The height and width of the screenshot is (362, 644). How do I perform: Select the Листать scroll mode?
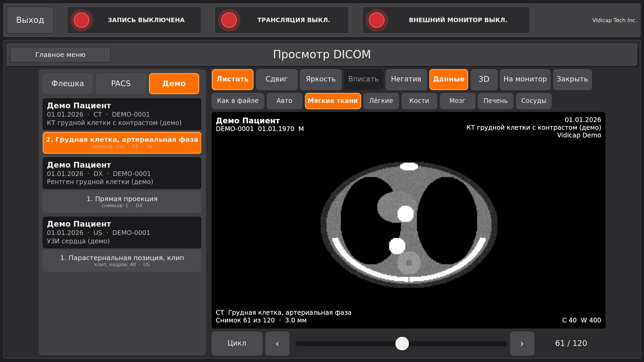pyautogui.click(x=232, y=79)
